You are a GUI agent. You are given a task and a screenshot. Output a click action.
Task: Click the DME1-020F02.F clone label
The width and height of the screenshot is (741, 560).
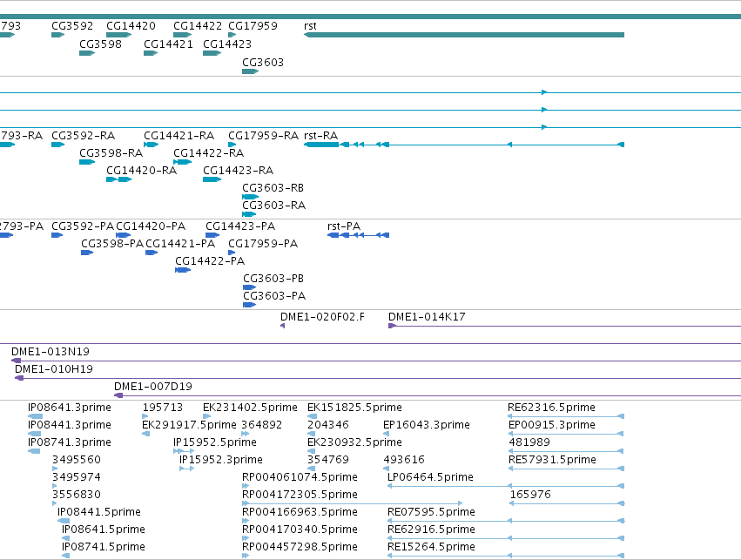point(322,317)
